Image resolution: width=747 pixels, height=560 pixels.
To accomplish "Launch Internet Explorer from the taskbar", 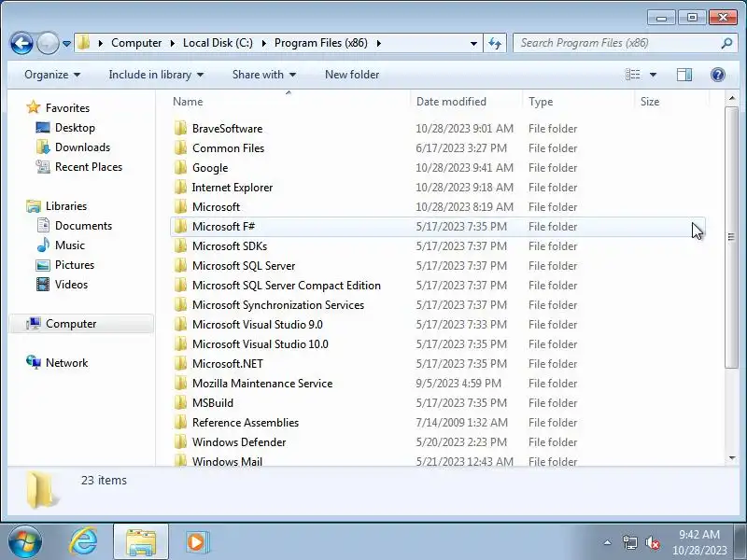I will click(x=83, y=542).
